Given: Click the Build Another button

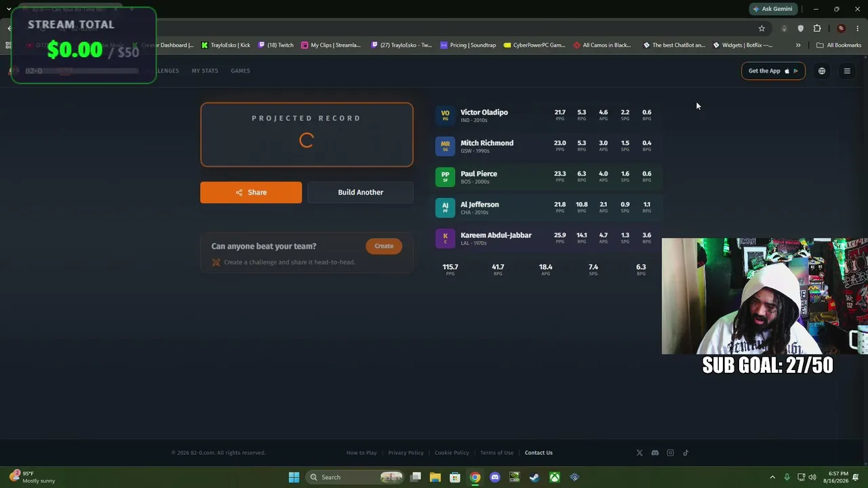Looking at the screenshot, I should click(360, 192).
